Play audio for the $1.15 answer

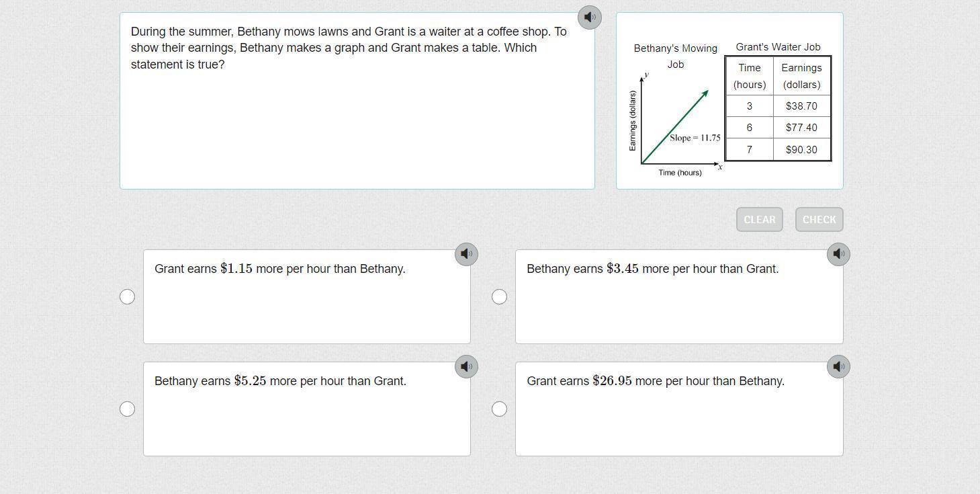click(466, 254)
